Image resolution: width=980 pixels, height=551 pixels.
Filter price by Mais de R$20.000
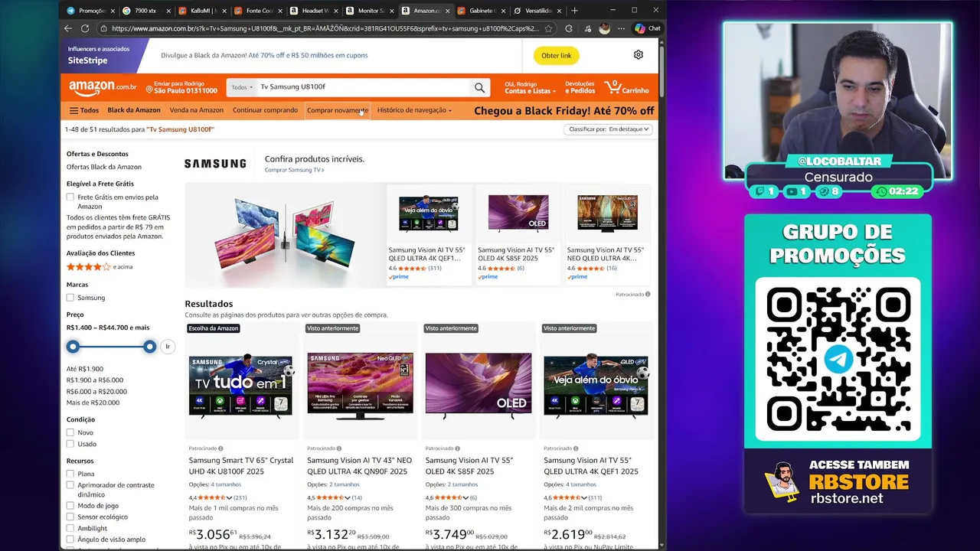point(93,403)
